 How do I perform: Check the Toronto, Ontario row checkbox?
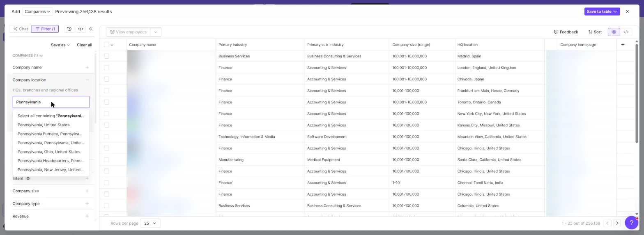click(x=107, y=102)
